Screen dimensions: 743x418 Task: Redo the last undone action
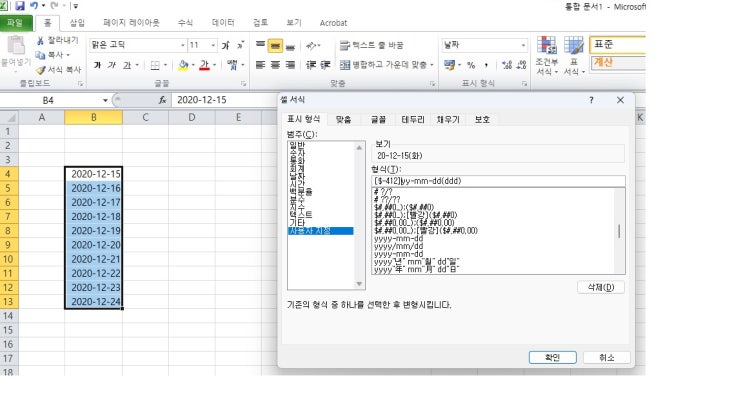(54, 6)
